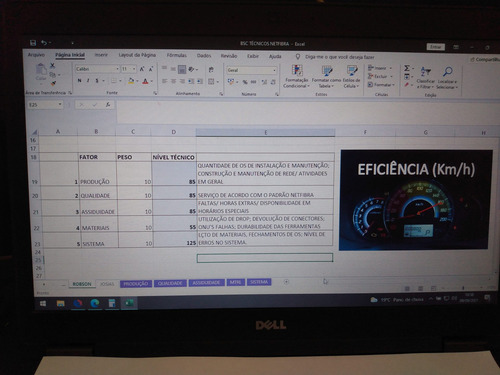The height and width of the screenshot is (375, 500).
Task: Align text right
Action: 182,81
